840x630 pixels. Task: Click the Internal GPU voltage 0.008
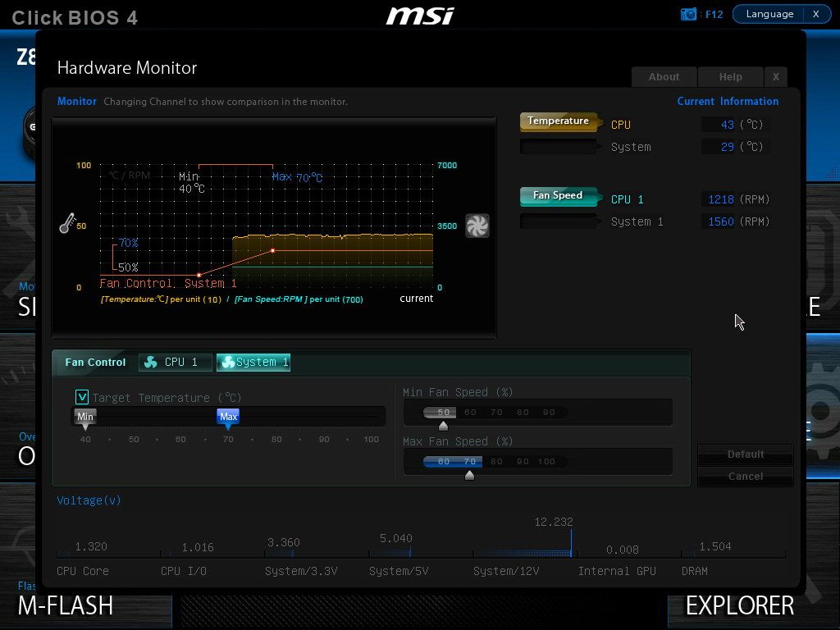click(x=622, y=550)
